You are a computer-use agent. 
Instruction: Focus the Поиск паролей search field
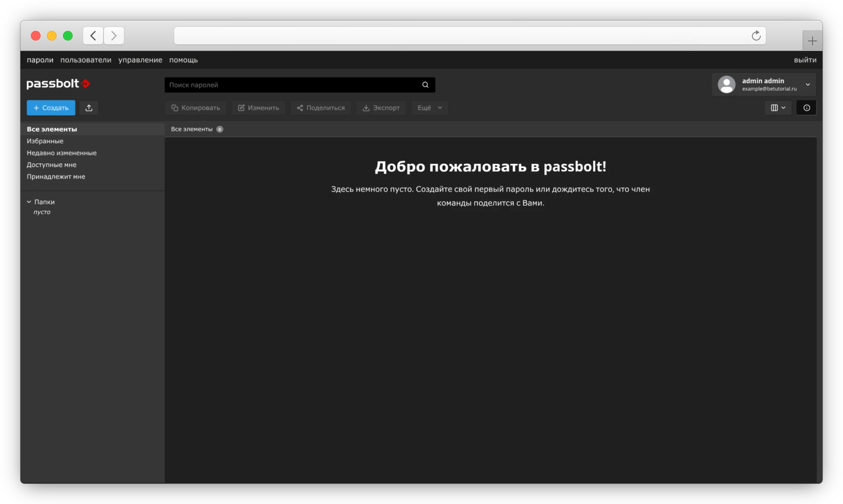click(293, 85)
